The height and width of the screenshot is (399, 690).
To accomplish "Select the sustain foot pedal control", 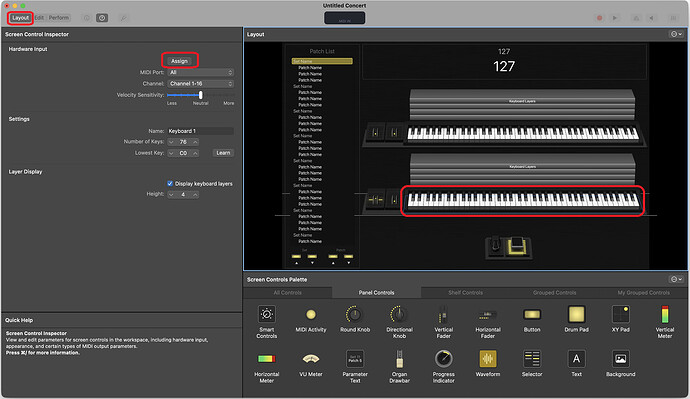I will tap(495, 245).
